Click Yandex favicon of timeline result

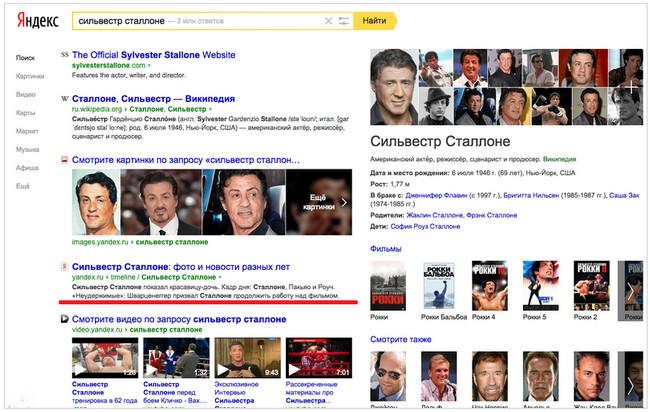64,267
